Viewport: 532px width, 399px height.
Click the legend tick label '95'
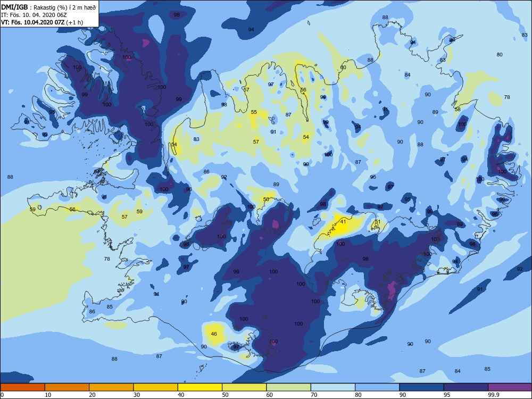[x=447, y=395]
